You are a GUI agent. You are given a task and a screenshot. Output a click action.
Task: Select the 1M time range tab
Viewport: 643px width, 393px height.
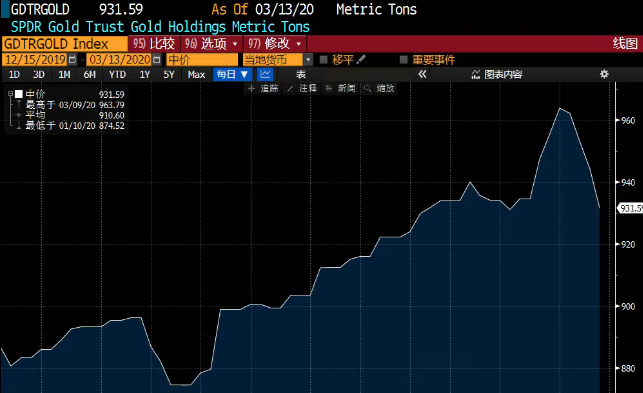point(64,74)
